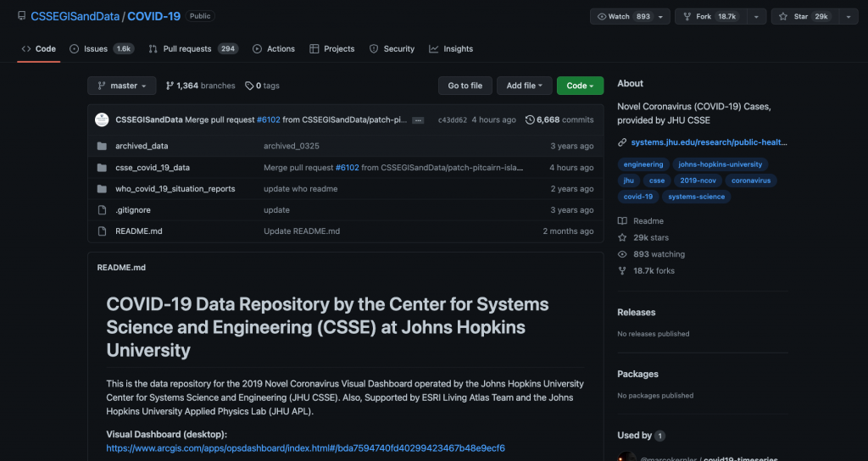The width and height of the screenshot is (868, 461).
Task: Open the Watch notifications dropdown arrow
Action: [660, 17]
